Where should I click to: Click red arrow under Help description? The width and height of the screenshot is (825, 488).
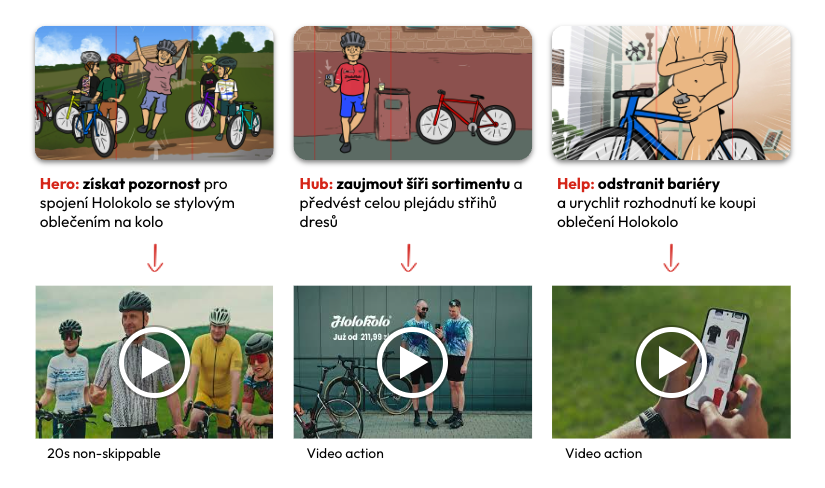tap(671, 257)
